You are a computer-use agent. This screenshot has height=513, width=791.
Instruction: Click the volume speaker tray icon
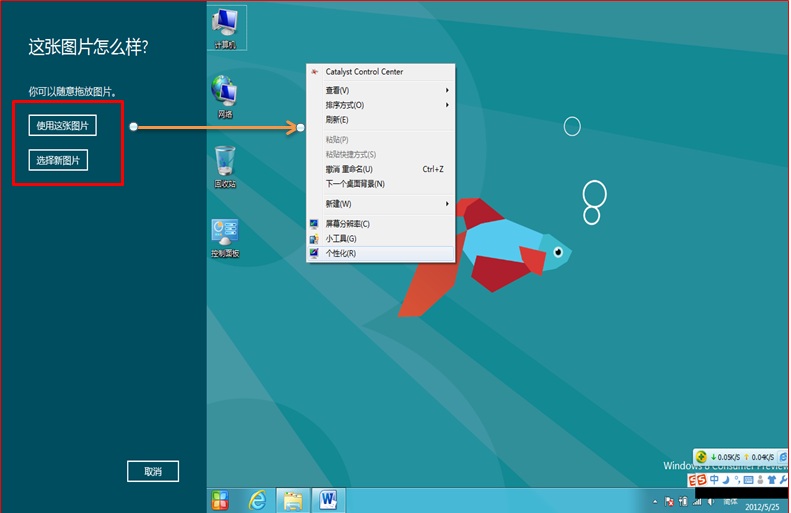(711, 501)
